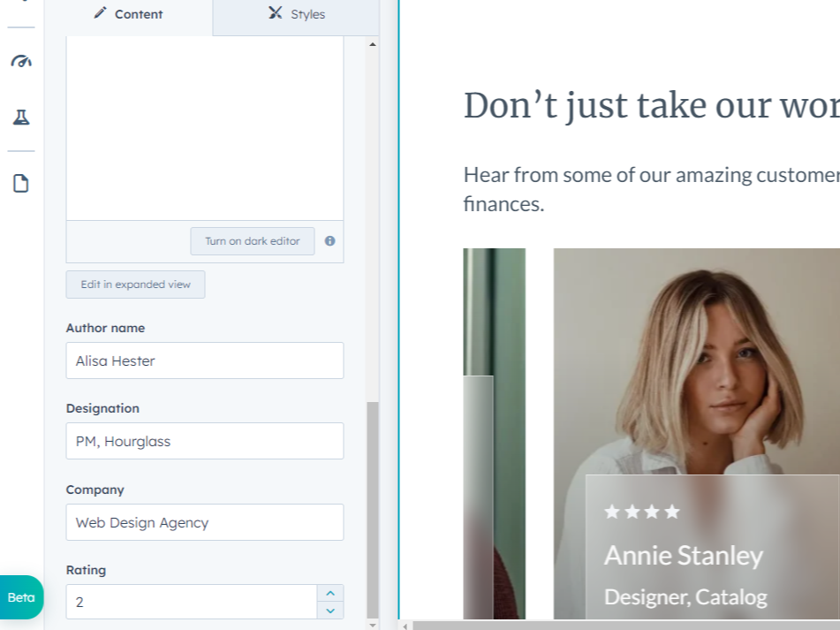Click the info icon beside dark editor
The image size is (840, 630).
[329, 241]
